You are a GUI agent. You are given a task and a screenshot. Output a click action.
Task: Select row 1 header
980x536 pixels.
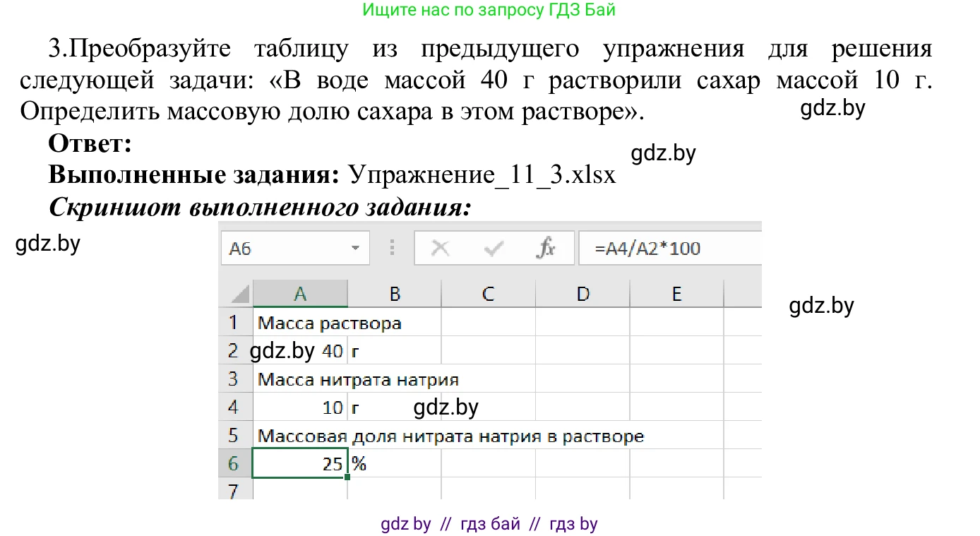coord(235,322)
